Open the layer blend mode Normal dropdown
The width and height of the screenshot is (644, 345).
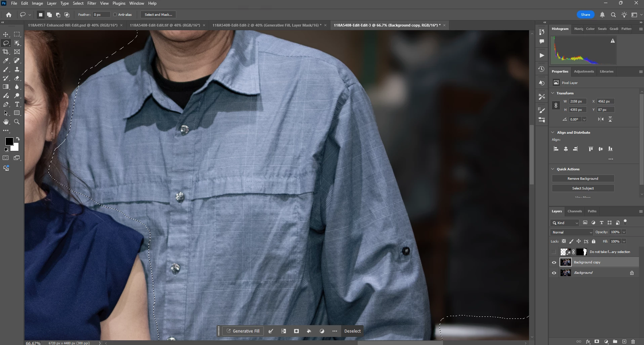pos(572,232)
